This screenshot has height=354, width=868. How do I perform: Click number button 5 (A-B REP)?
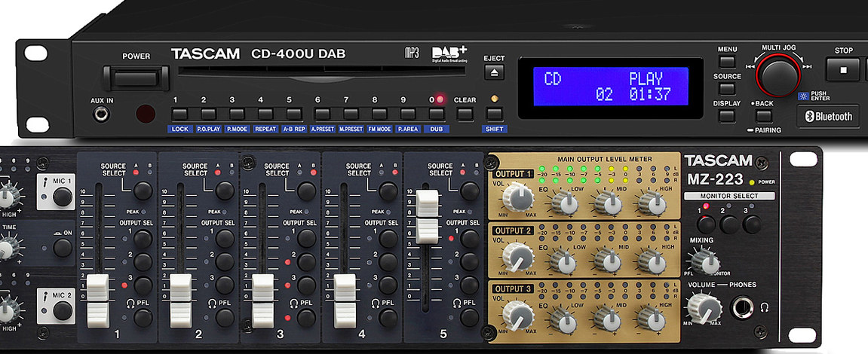pyautogui.click(x=294, y=114)
